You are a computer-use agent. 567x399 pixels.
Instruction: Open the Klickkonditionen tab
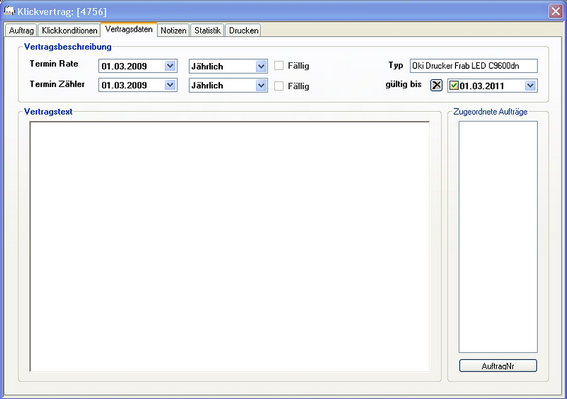[x=69, y=30]
